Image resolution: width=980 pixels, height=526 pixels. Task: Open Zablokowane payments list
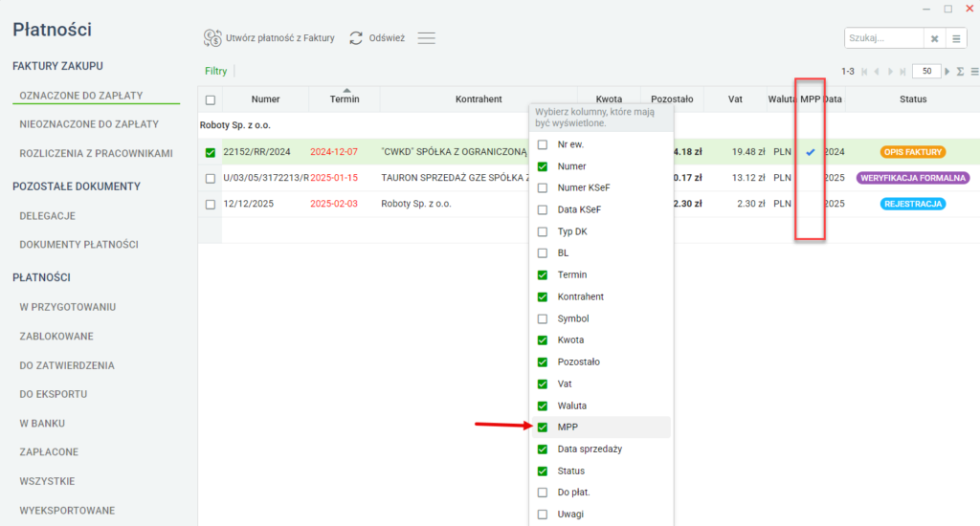click(56, 337)
